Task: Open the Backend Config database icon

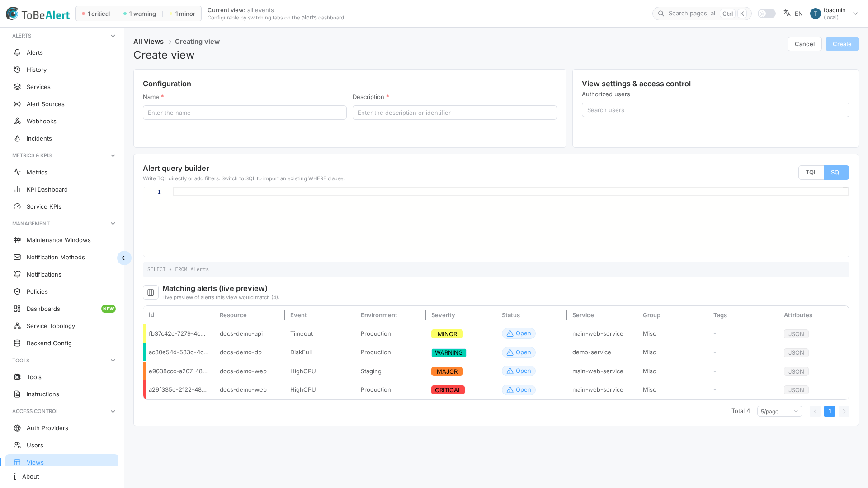Action: tap(17, 343)
